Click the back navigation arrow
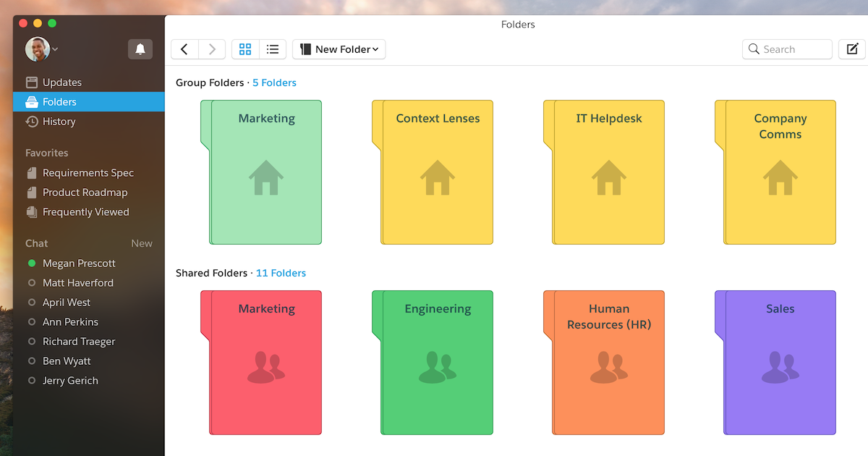This screenshot has width=868, height=456. (184, 49)
